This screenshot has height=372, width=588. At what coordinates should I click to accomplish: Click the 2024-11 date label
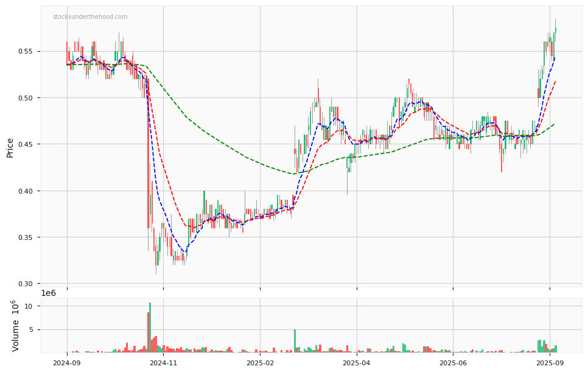click(x=164, y=363)
